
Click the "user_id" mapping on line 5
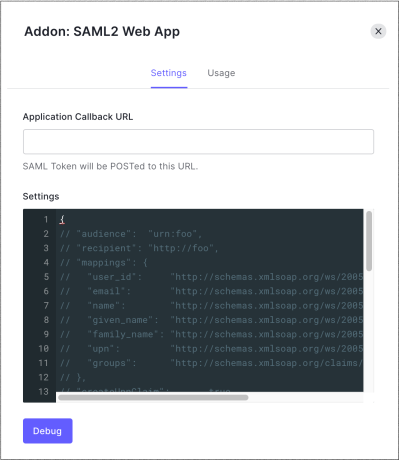[212, 277]
